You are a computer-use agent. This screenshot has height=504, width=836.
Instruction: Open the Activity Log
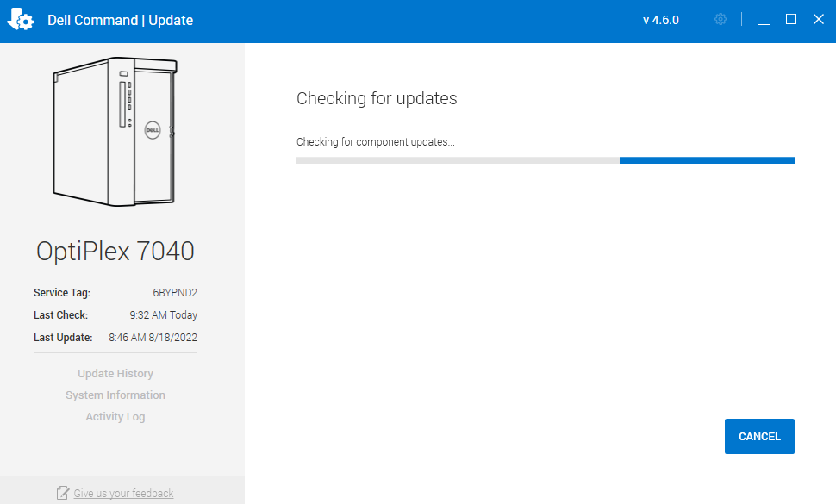point(115,417)
